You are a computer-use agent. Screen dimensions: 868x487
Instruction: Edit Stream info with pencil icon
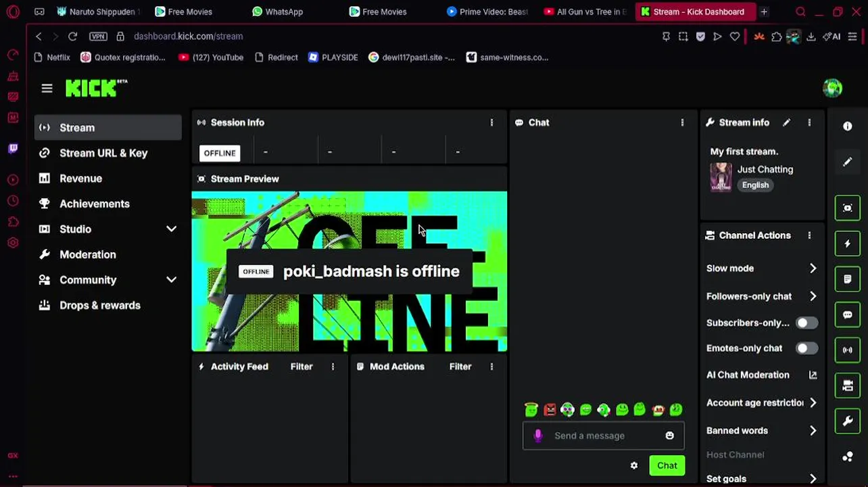(x=786, y=122)
